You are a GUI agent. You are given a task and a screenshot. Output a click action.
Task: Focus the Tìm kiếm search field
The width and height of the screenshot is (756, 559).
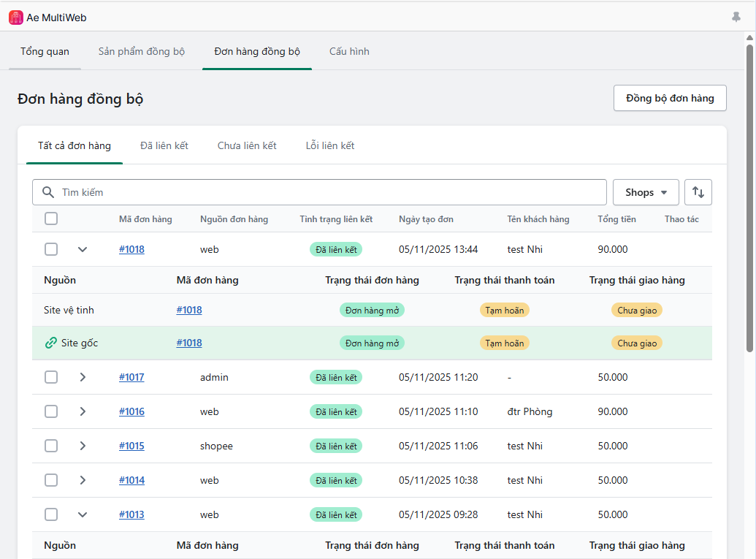(329, 192)
